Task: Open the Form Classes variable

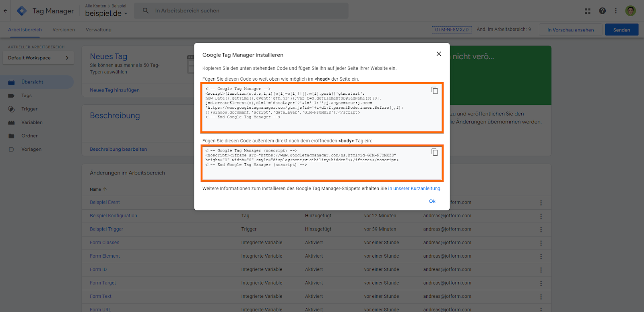Action: pyautogui.click(x=105, y=243)
